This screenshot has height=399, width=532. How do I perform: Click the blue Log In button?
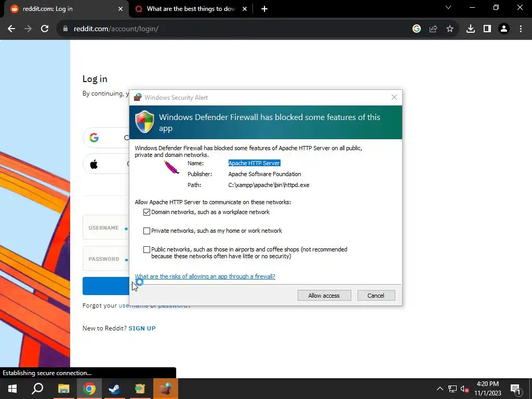point(106,286)
